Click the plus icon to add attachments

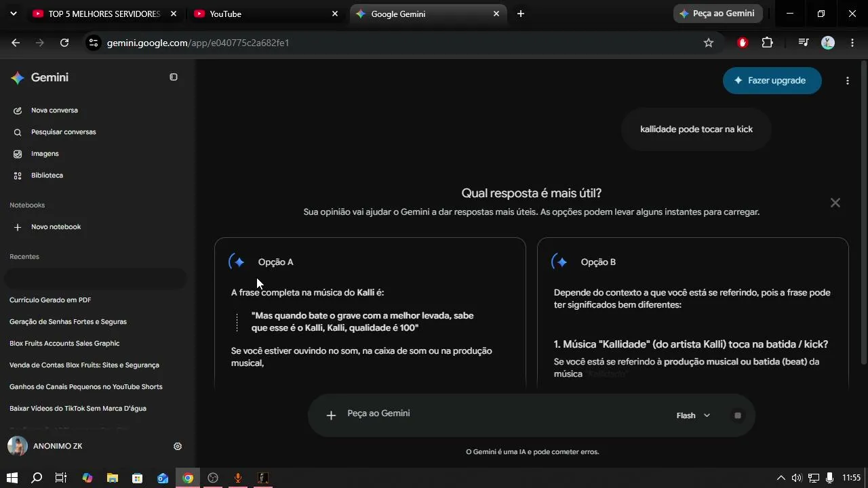pos(331,415)
